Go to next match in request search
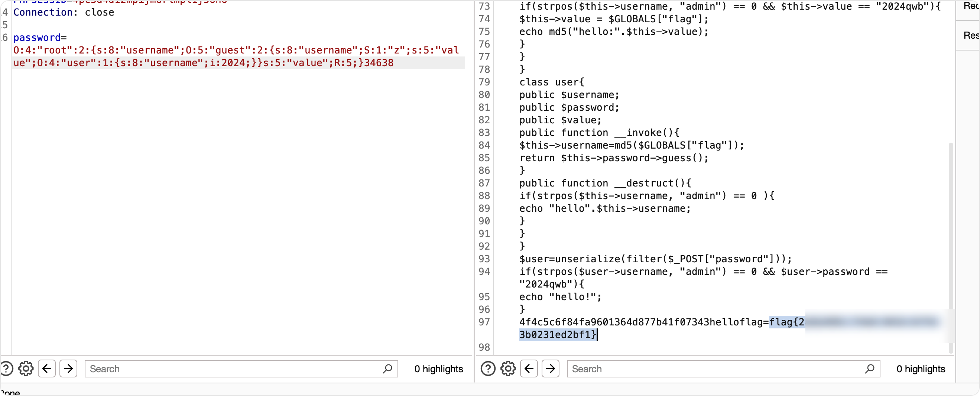 (68, 369)
